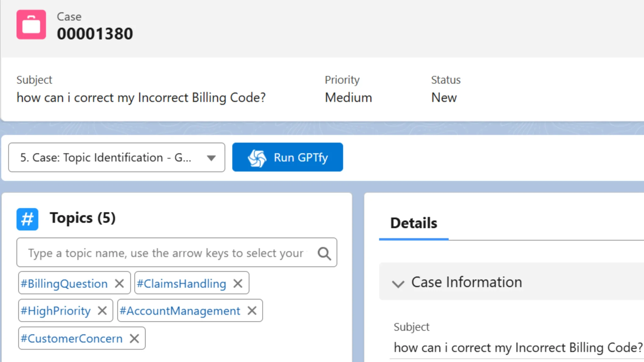Collapse the Case Information section

tap(398, 282)
